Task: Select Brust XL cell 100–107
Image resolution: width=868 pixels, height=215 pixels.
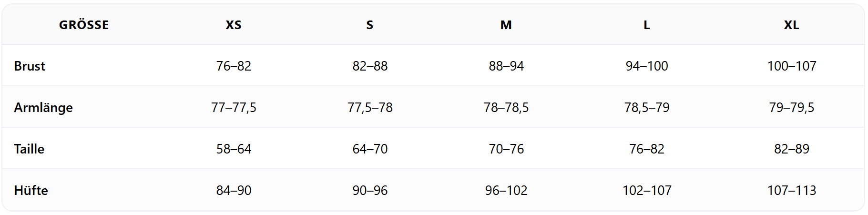Action: 792,66
